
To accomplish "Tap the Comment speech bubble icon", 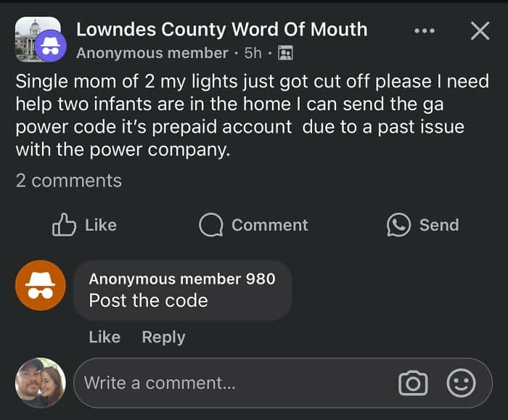I will pyautogui.click(x=210, y=225).
